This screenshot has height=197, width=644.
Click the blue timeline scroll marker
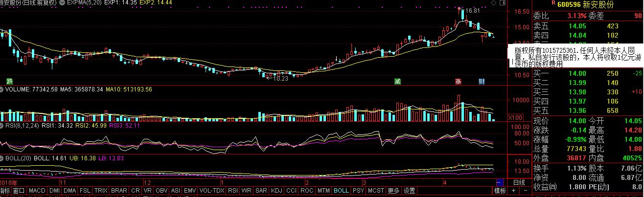pyautogui.click(x=500, y=182)
